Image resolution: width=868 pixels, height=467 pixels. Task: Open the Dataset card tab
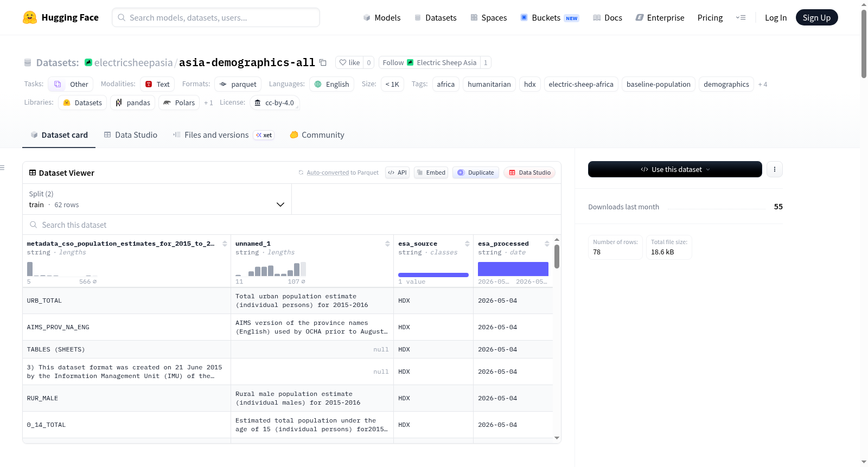(x=59, y=135)
